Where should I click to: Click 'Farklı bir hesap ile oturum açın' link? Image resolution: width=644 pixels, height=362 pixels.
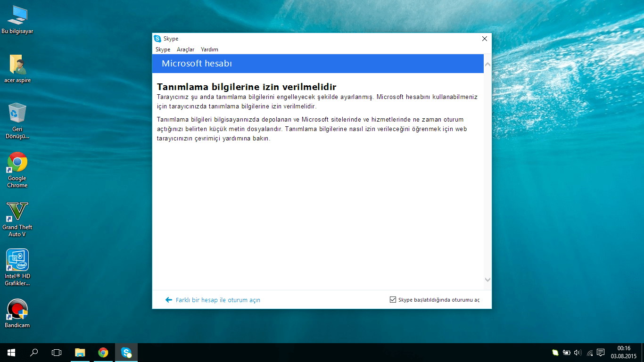coord(218,300)
